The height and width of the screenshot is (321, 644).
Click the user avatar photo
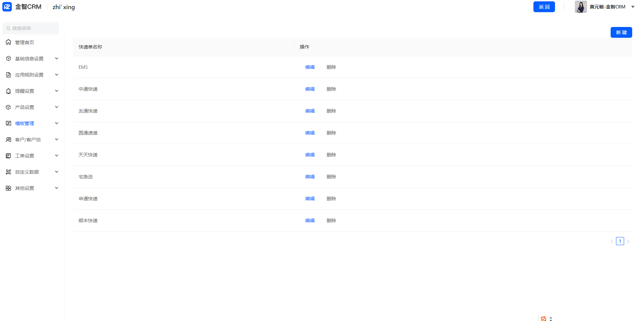tap(581, 7)
